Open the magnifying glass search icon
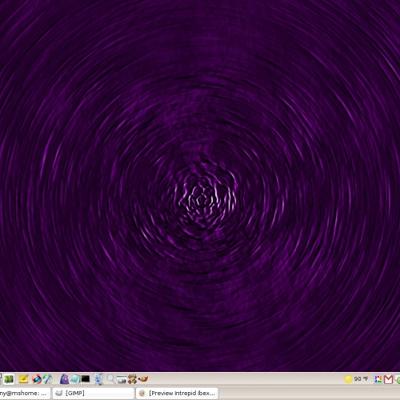This screenshot has width=400, height=400. tap(110, 379)
